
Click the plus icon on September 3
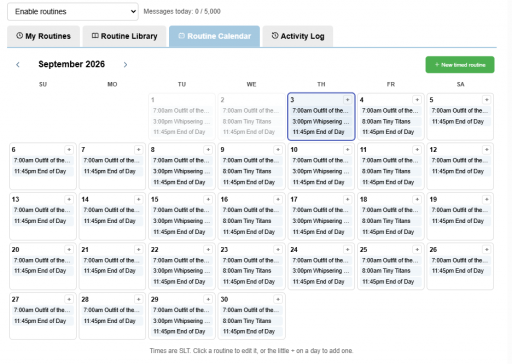[x=347, y=100]
